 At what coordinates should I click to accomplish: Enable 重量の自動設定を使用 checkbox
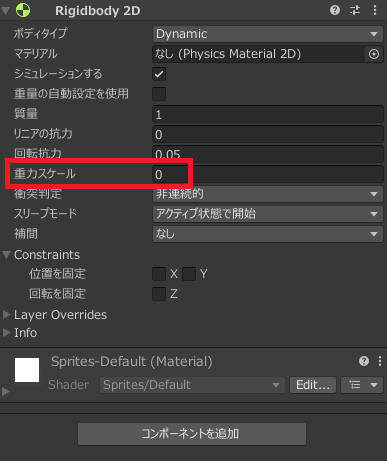pos(159,94)
